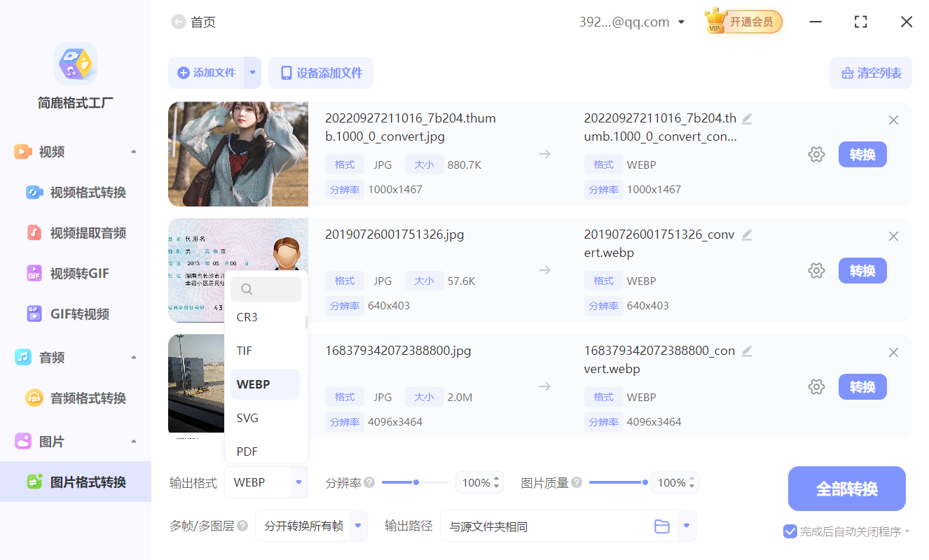This screenshot has height=560, width=929.
Task: Uncheck 完成后自动关闭程序
Action: pos(791,531)
